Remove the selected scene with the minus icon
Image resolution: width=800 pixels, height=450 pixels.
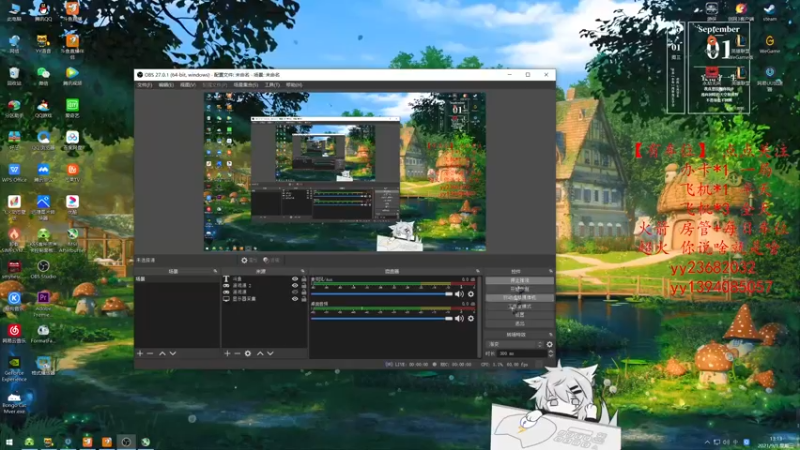coord(150,353)
